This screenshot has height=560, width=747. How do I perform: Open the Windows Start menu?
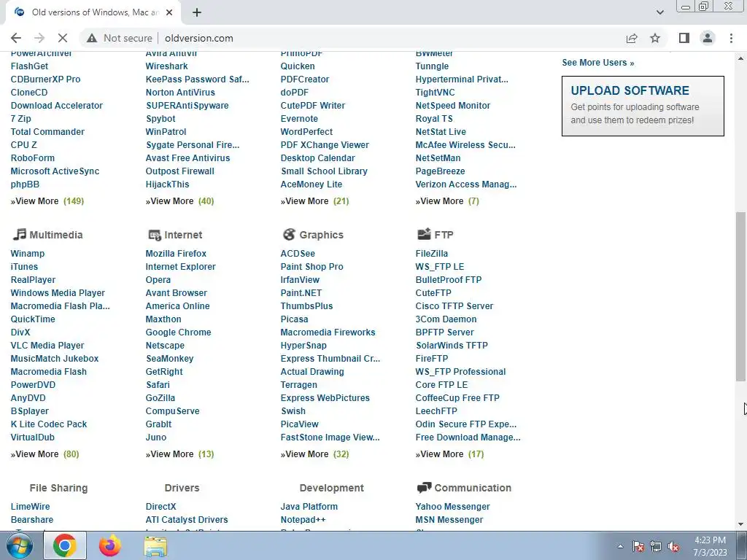[x=19, y=545]
